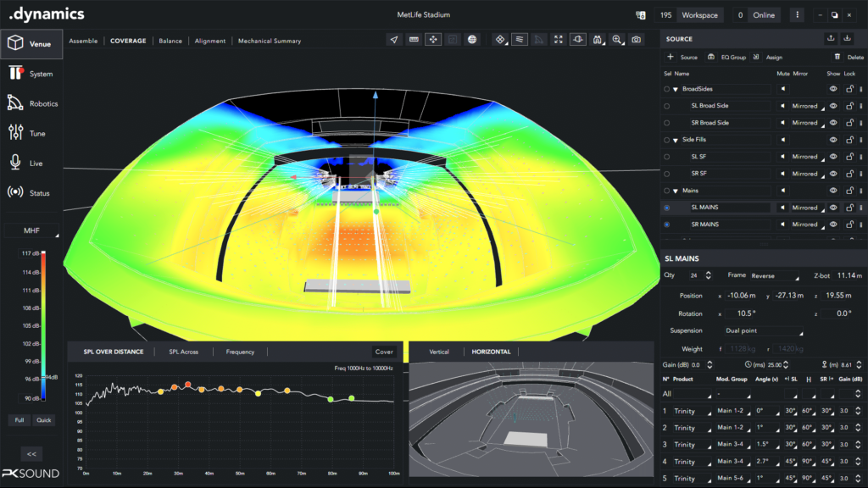Select the SL SF source radio button

pos(667,157)
